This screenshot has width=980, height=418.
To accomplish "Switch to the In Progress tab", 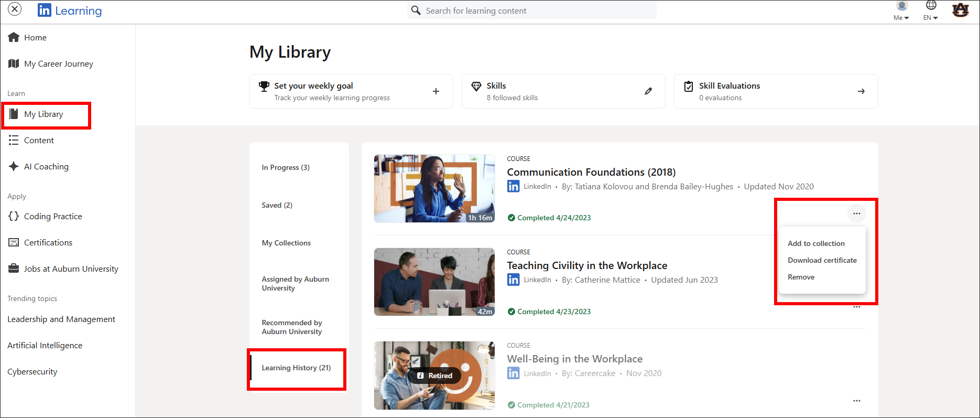I will click(x=286, y=167).
